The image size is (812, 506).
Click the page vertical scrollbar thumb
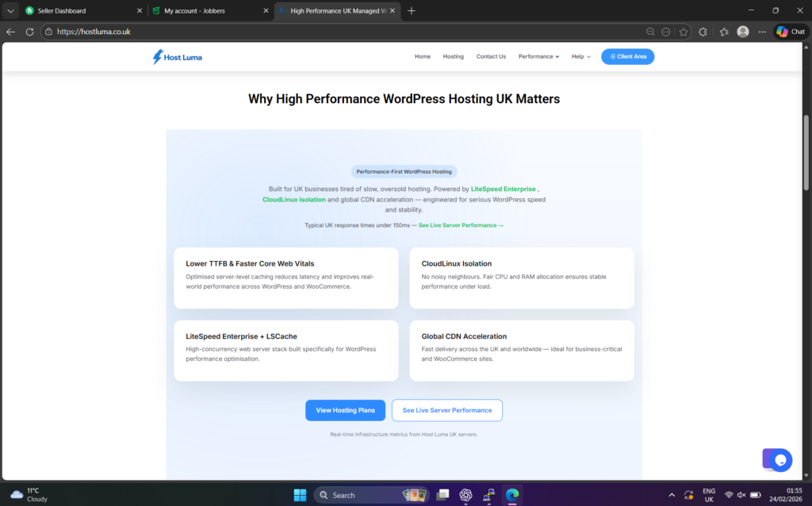pyautogui.click(x=806, y=153)
